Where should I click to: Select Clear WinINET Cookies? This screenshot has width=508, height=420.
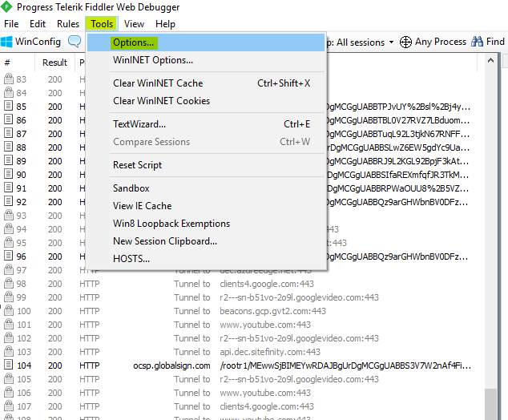206,101
